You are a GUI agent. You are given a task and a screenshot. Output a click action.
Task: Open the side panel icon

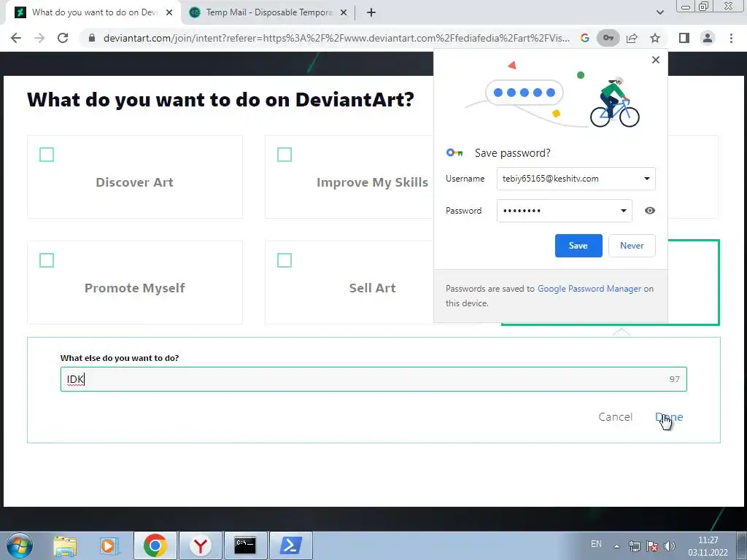click(684, 38)
